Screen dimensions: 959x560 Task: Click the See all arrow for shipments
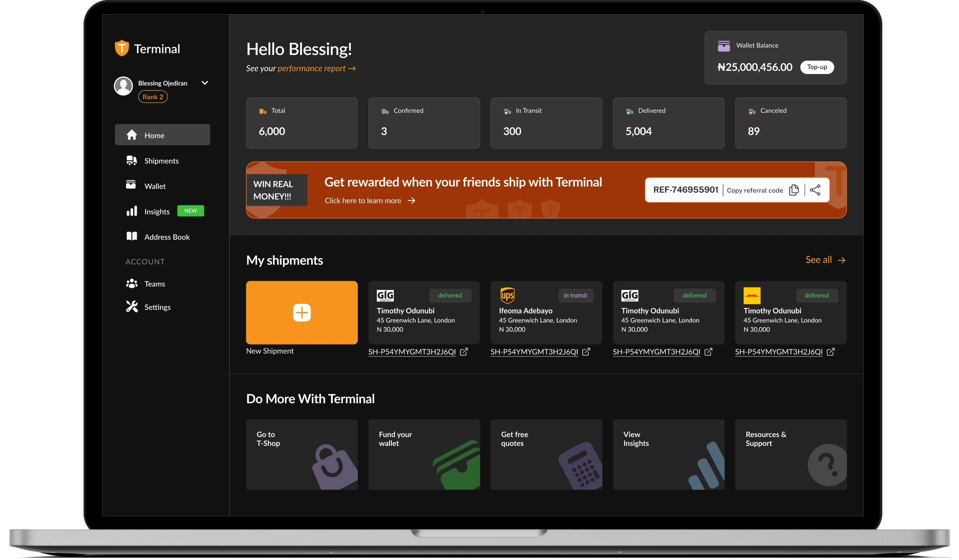tap(842, 260)
